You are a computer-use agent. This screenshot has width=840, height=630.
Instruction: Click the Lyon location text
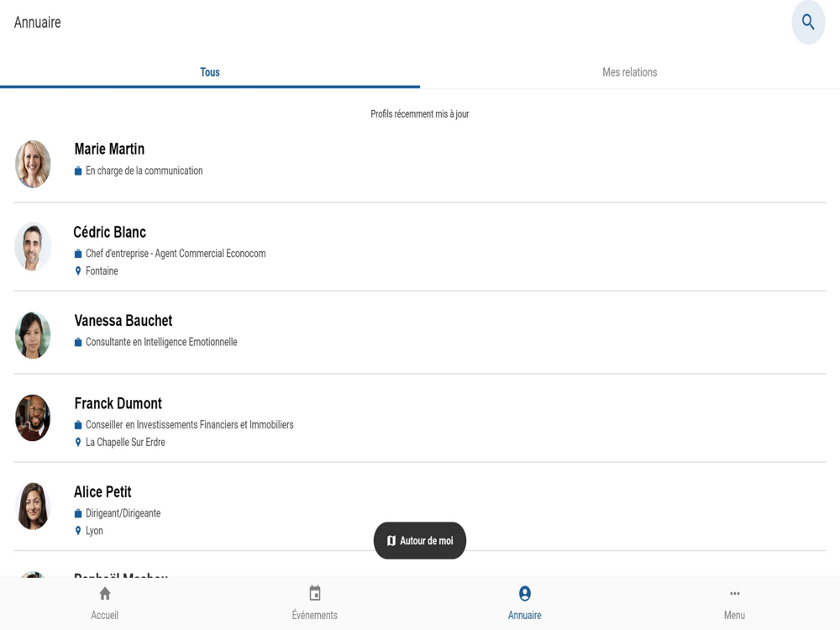click(x=94, y=531)
